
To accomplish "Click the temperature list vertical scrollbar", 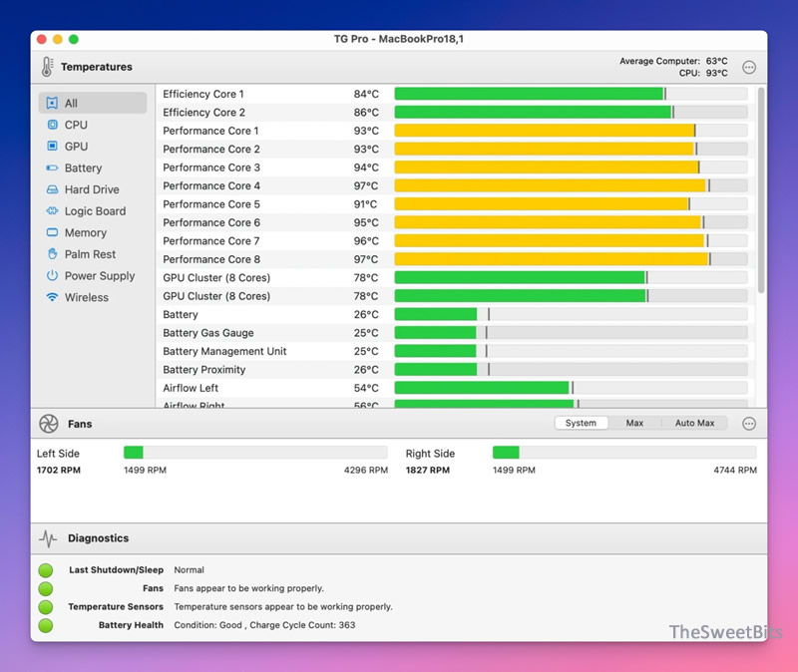I will point(761,190).
